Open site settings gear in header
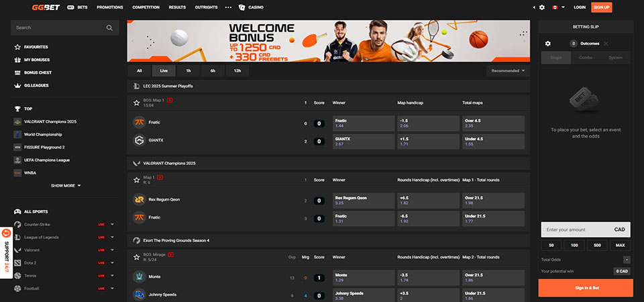Viewport: 644px width, 302px height. pyautogui.click(x=542, y=7)
